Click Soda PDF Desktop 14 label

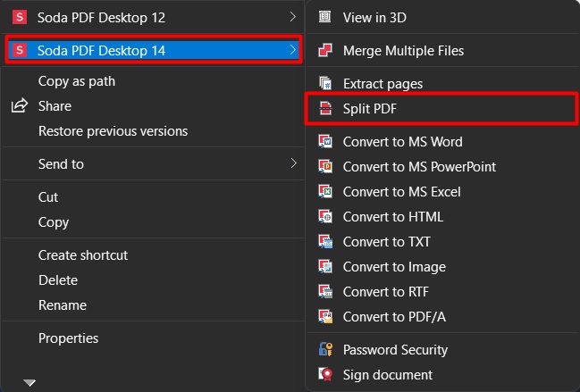(101, 51)
